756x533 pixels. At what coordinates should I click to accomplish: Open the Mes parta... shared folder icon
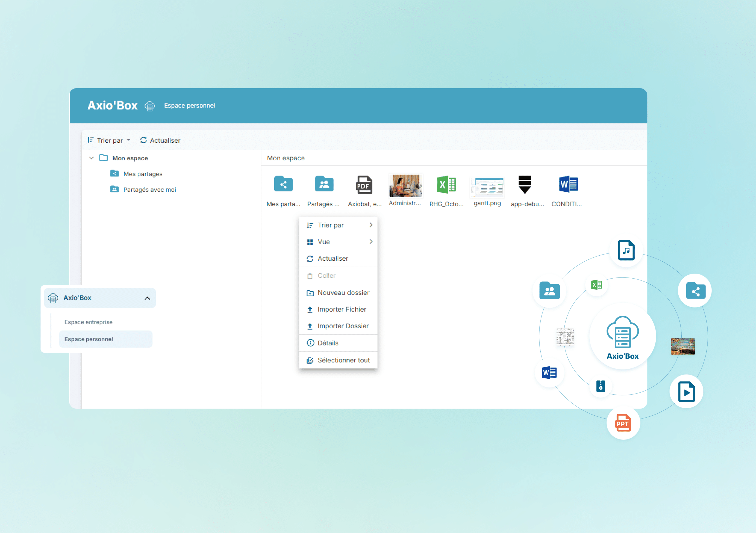(283, 184)
